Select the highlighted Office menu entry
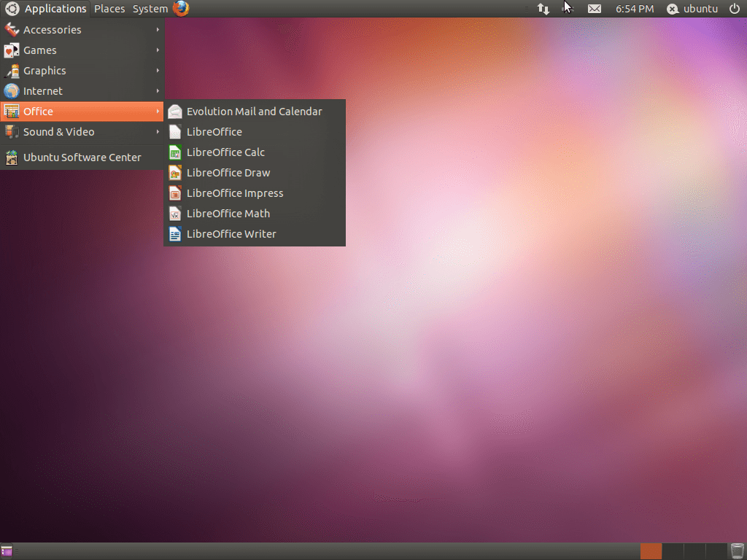Viewport: 747px width, 560px height. (x=82, y=112)
